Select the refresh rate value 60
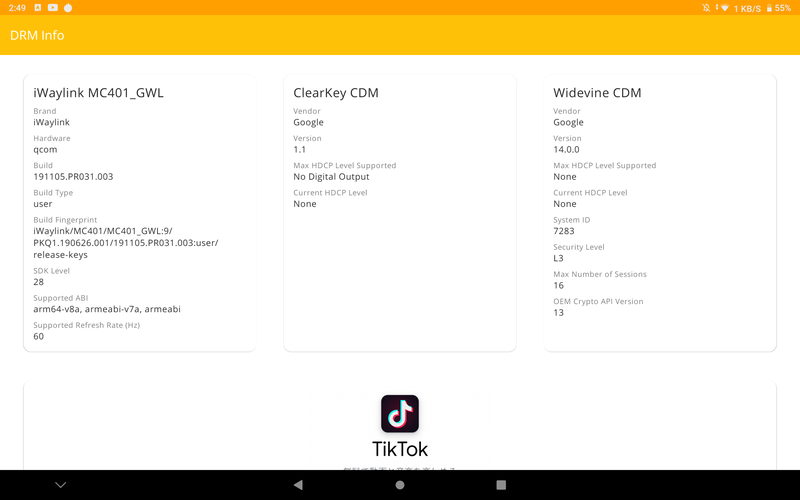 [x=39, y=336]
